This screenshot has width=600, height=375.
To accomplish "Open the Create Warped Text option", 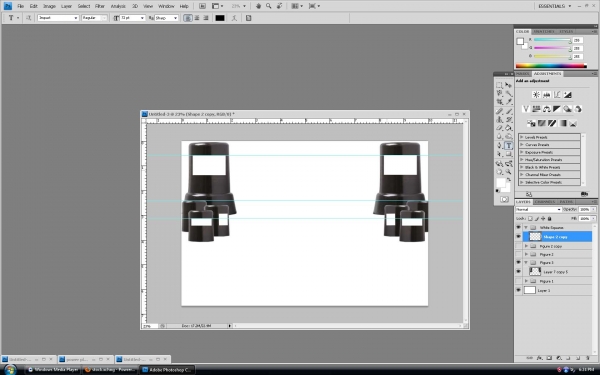I will 234,18.
